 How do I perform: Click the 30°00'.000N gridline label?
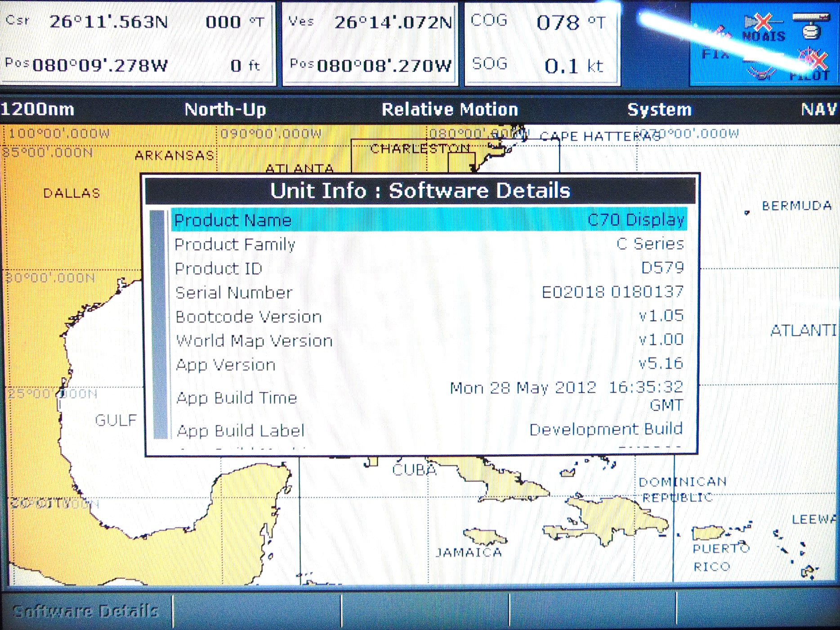(x=50, y=278)
